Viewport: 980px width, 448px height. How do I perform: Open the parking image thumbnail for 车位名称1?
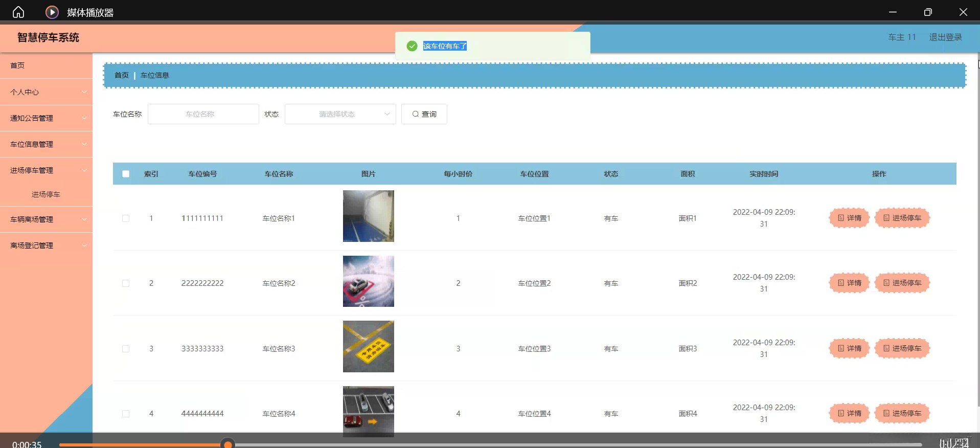[369, 216]
